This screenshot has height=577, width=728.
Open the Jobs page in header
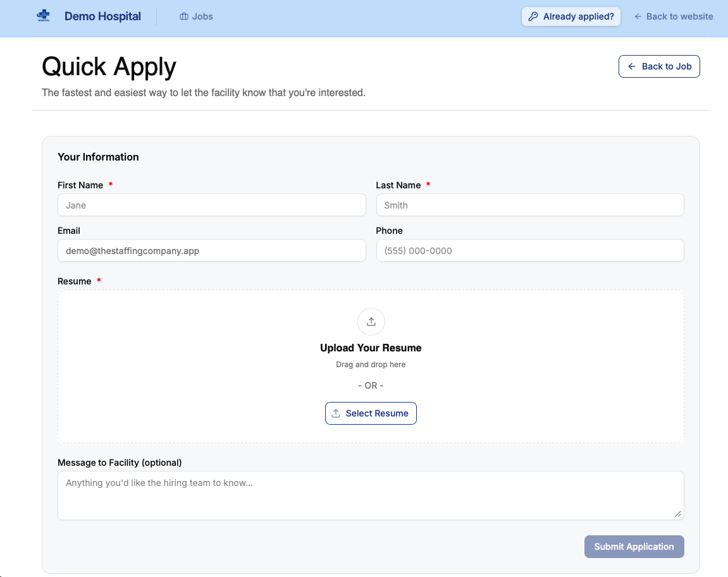(197, 16)
